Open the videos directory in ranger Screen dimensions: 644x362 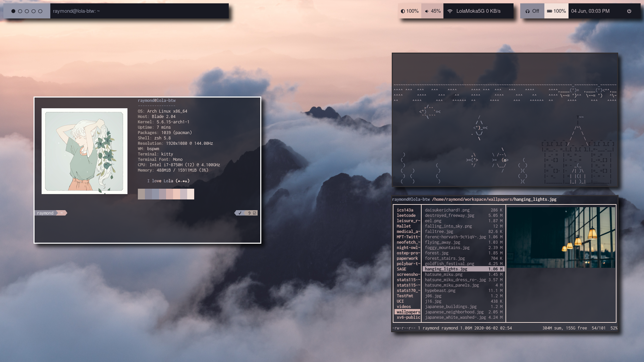[404, 306]
